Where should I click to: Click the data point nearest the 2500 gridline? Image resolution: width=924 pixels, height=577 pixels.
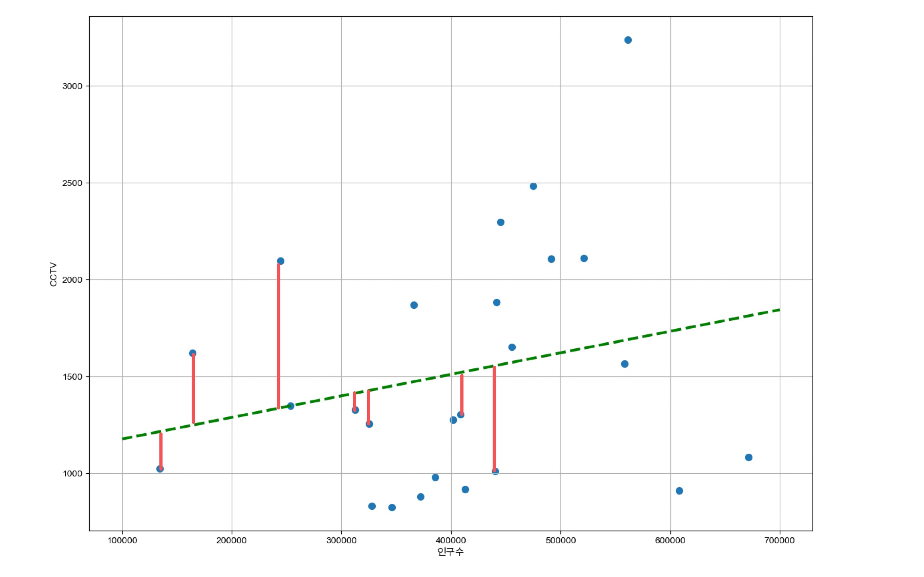[x=533, y=187]
